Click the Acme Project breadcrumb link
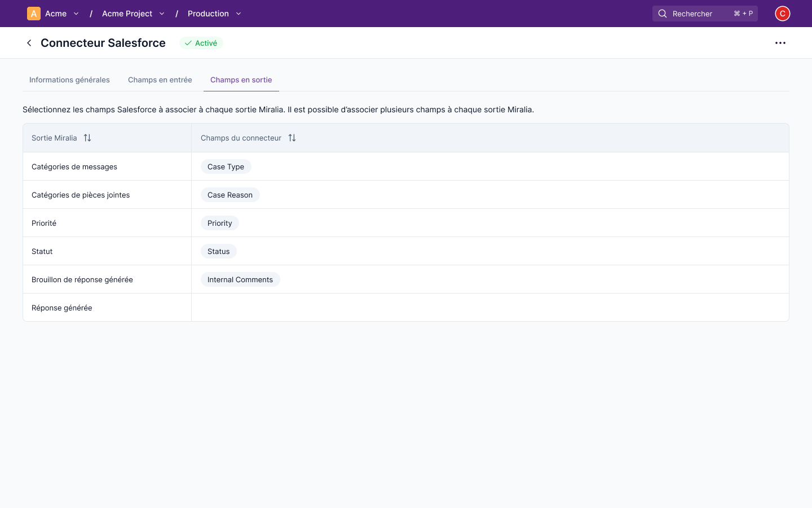This screenshot has height=508, width=812. [x=127, y=14]
